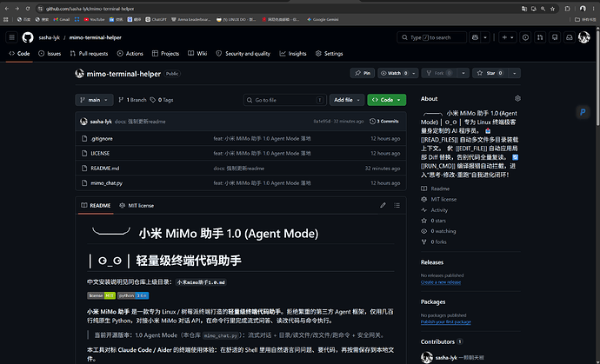
Task: View the 1 Branch link
Action: [x=132, y=100]
